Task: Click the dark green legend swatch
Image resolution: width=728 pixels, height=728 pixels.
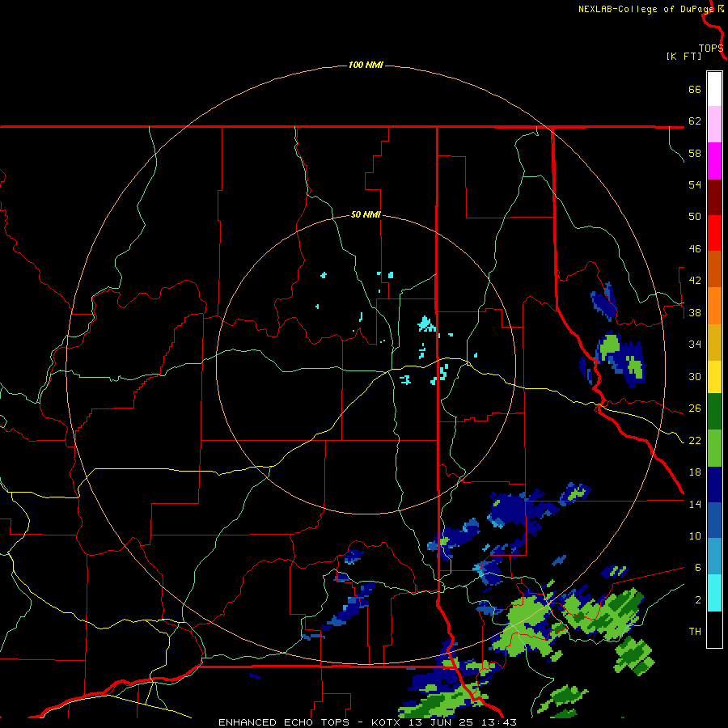Action: click(x=714, y=412)
